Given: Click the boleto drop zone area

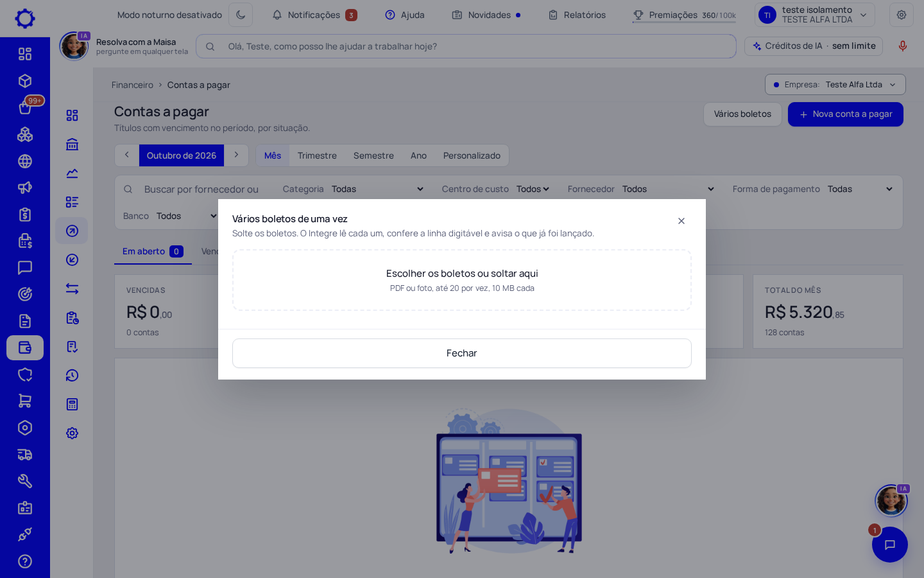Looking at the screenshot, I should 462,280.
